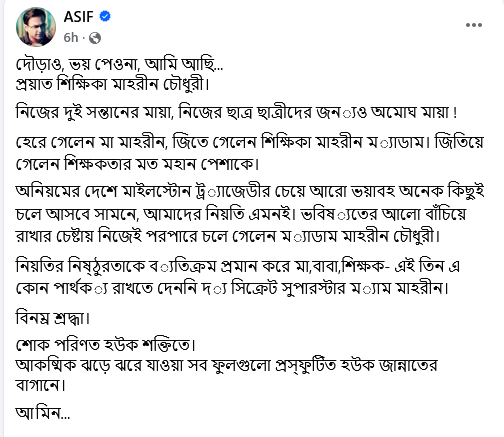504x437 pixels.
Task: Click the blue verified badge beside ASIF
Action: [105, 16]
